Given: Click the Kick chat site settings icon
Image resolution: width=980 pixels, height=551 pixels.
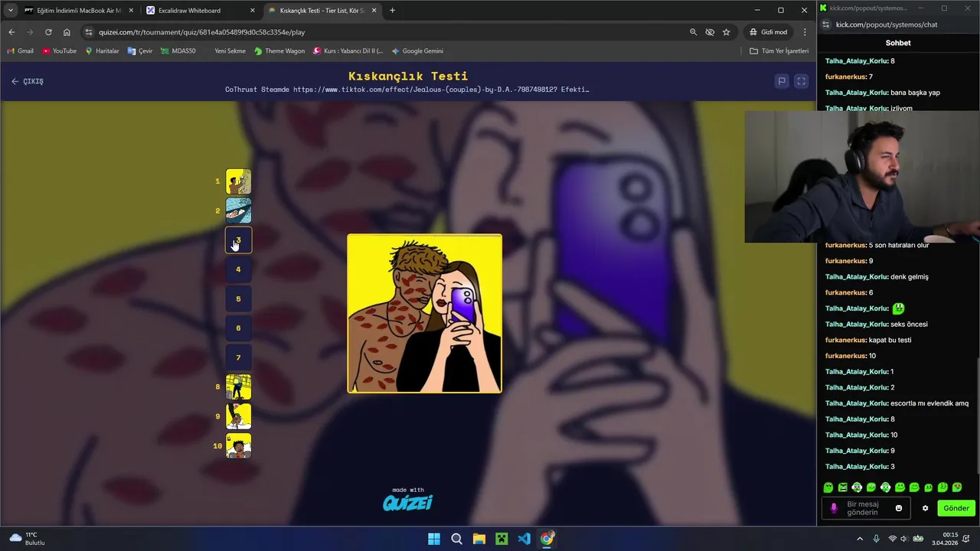Looking at the screenshot, I should [x=826, y=24].
